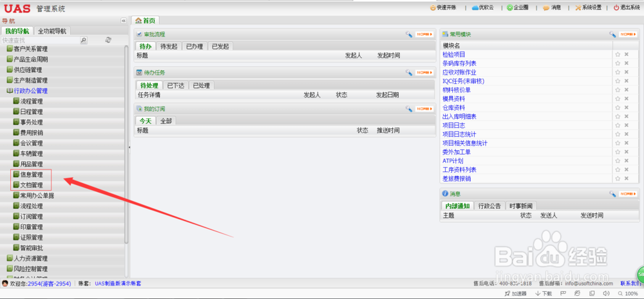This screenshot has height=299, width=644.
Task: Click the browser 下载 button in status bar
Action: click(544, 293)
